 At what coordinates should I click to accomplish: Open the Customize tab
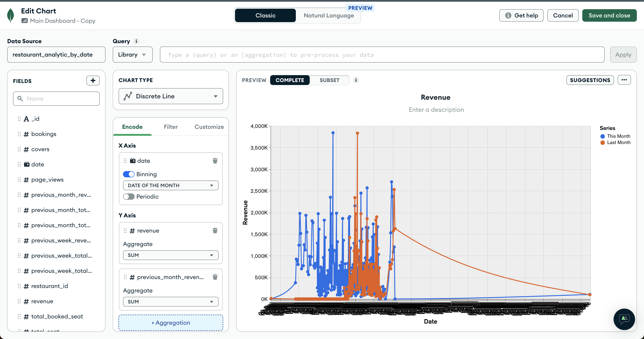[209, 127]
